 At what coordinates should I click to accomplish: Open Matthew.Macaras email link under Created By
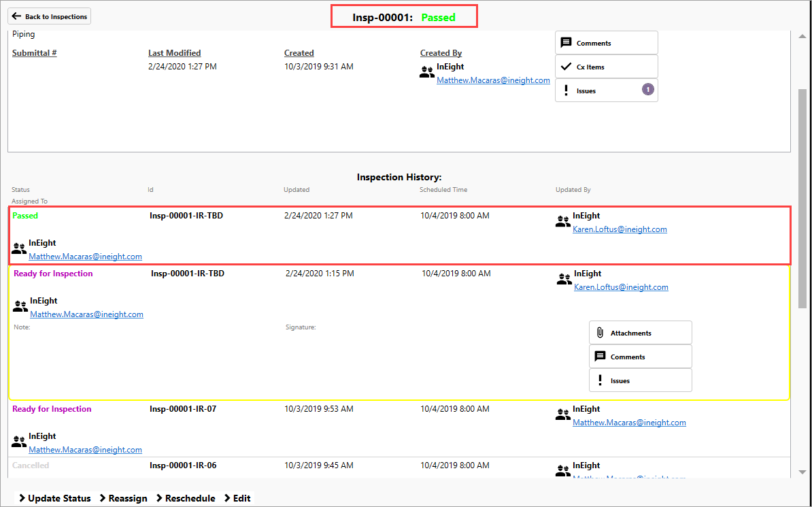coord(493,80)
